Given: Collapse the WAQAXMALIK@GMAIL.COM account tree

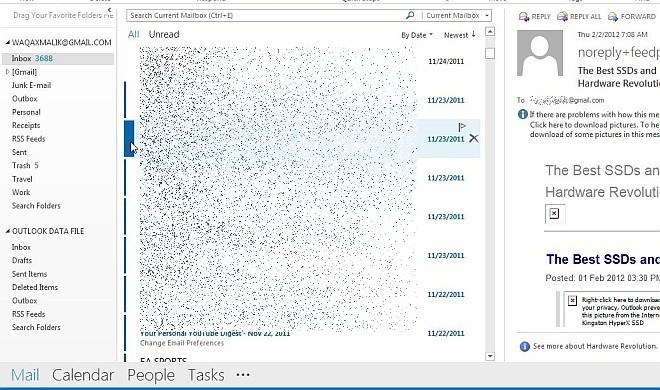Looking at the screenshot, I should (8, 42).
